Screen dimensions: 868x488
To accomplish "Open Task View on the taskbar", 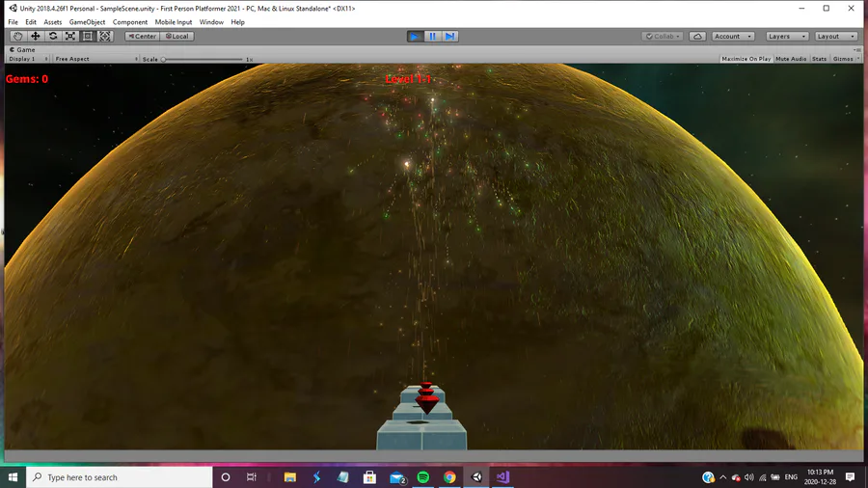I will [252, 477].
